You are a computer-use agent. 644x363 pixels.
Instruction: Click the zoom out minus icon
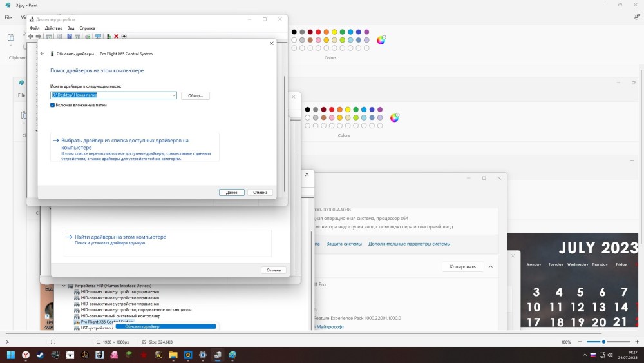pos(577,342)
